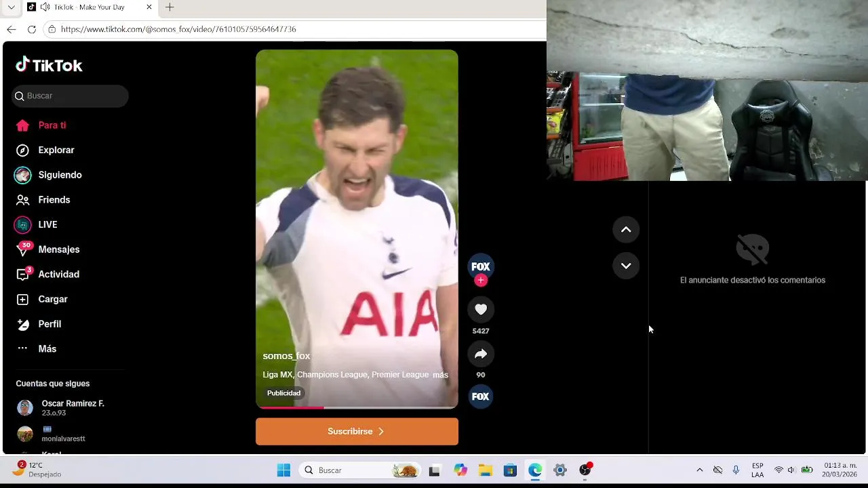Screen dimensions: 868x488
Task: Open the ESP LAA language switcher
Action: pyautogui.click(x=757, y=470)
